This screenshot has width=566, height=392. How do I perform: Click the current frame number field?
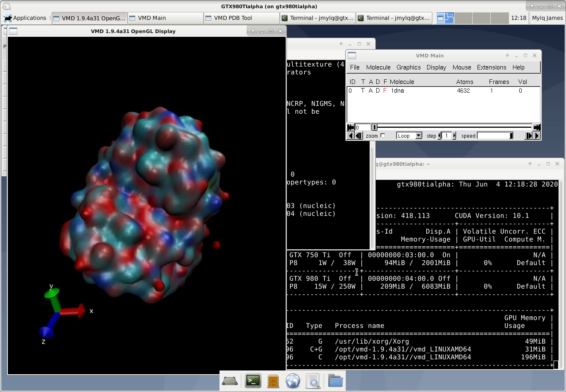click(363, 127)
